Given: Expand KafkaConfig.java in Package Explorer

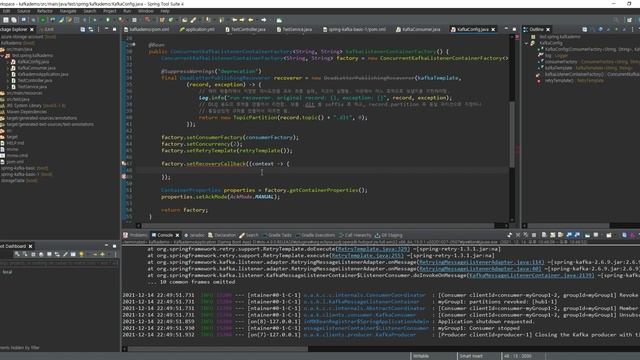Looking at the screenshot, I should 8,62.
